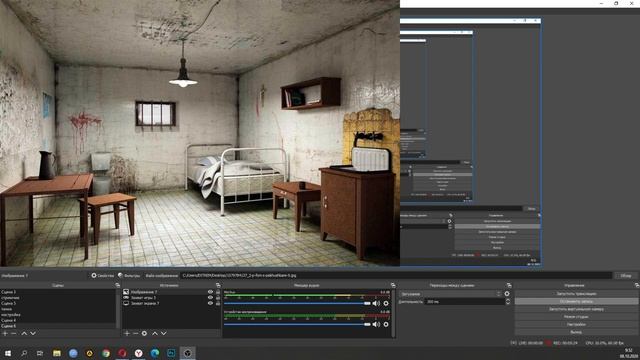The width and height of the screenshot is (640, 360).
Task: Click the audio mixer scrollbar
Action: [393, 313]
